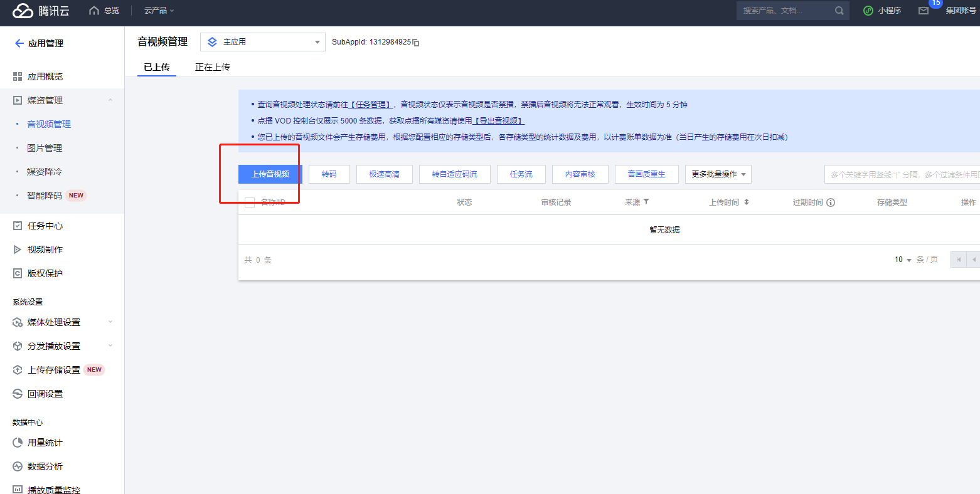The image size is (980, 494).
Task: Click the 上传音视频 button
Action: 270,174
